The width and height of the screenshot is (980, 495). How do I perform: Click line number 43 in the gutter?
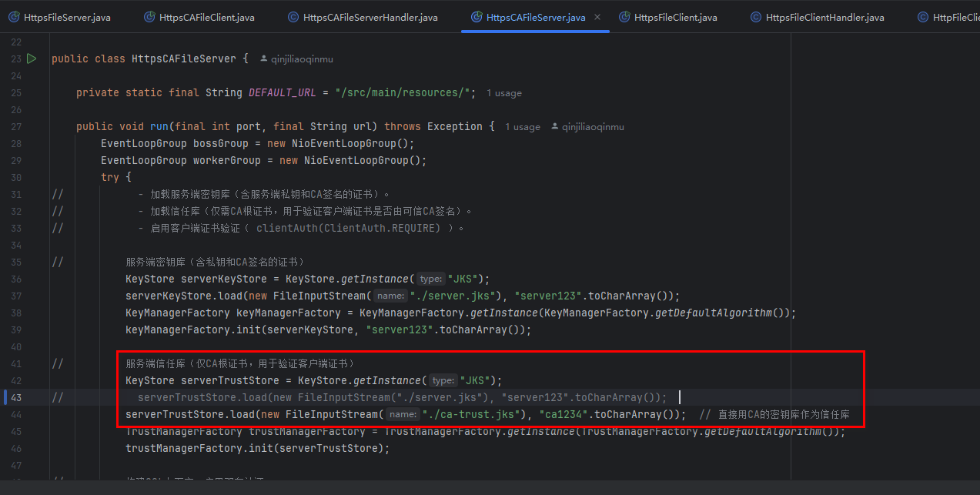click(15, 397)
